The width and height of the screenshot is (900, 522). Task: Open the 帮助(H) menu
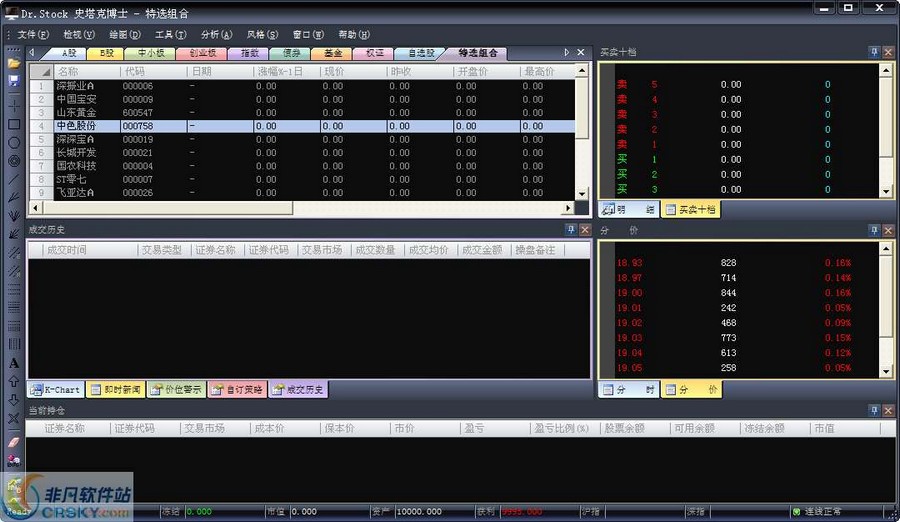click(x=354, y=34)
